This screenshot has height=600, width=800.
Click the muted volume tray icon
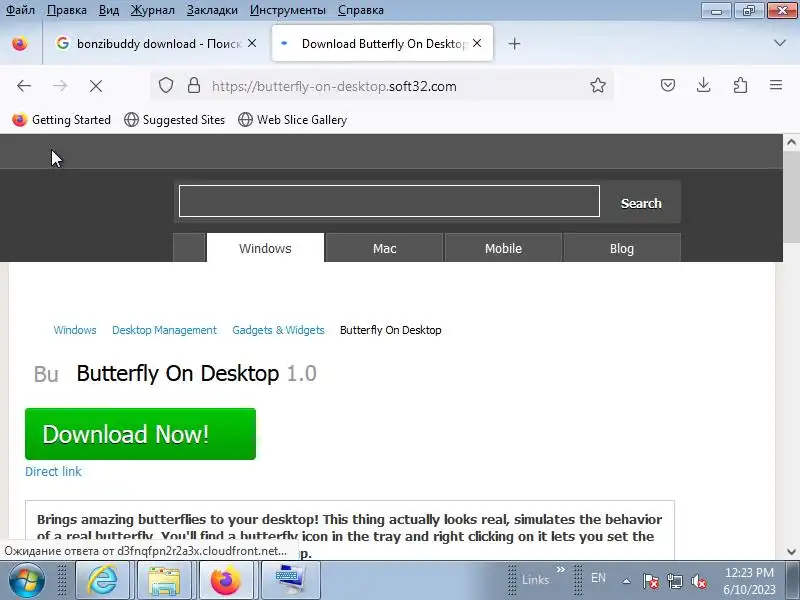pyautogui.click(x=698, y=581)
